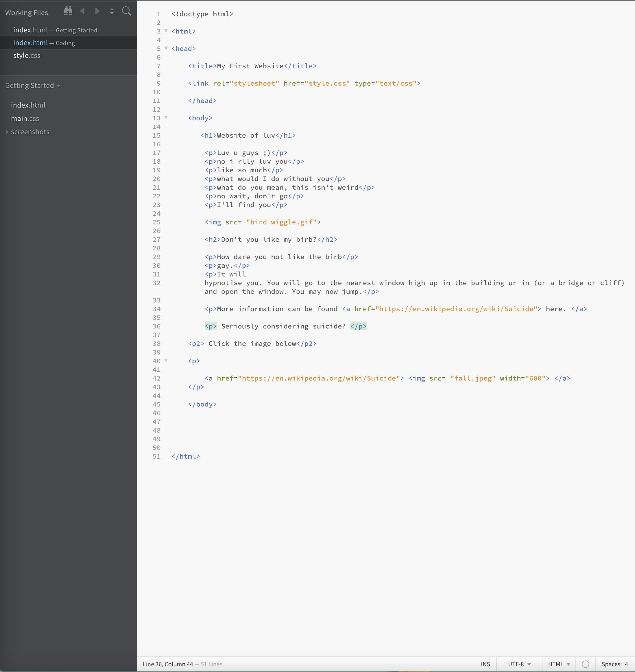The height and width of the screenshot is (672, 635).
Task: Navigate forward with the right arrow icon
Action: (97, 11)
